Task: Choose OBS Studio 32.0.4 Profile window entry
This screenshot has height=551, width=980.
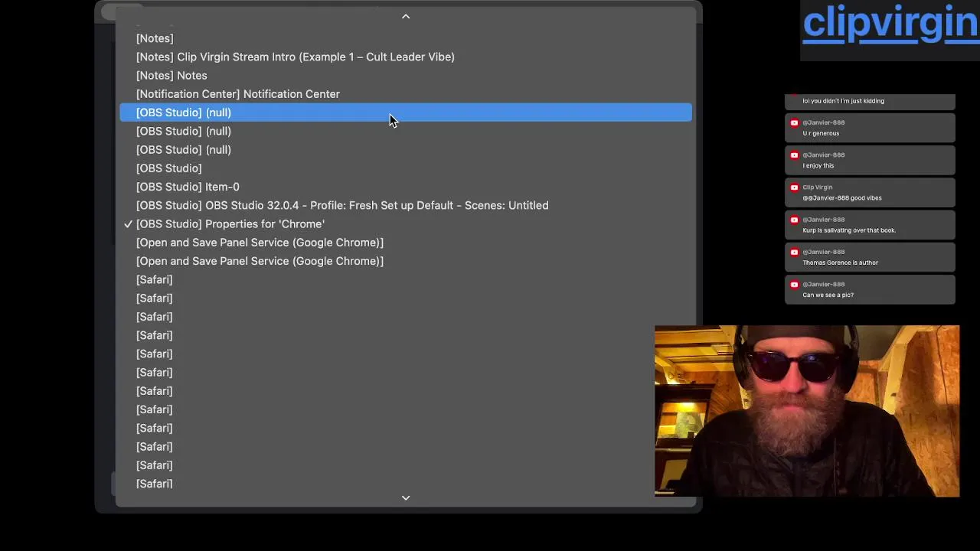Action: point(406,205)
